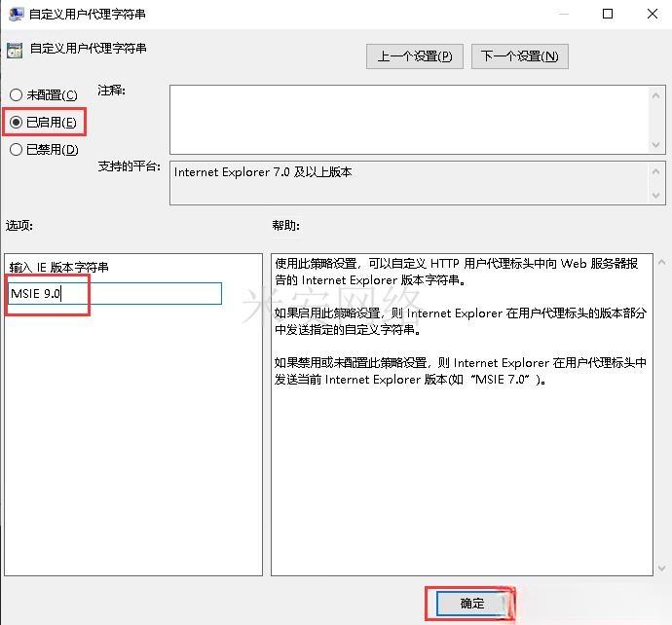Click up arrow of 支持的平台 scrollbar
The width and height of the screenshot is (672, 625).
point(655,171)
